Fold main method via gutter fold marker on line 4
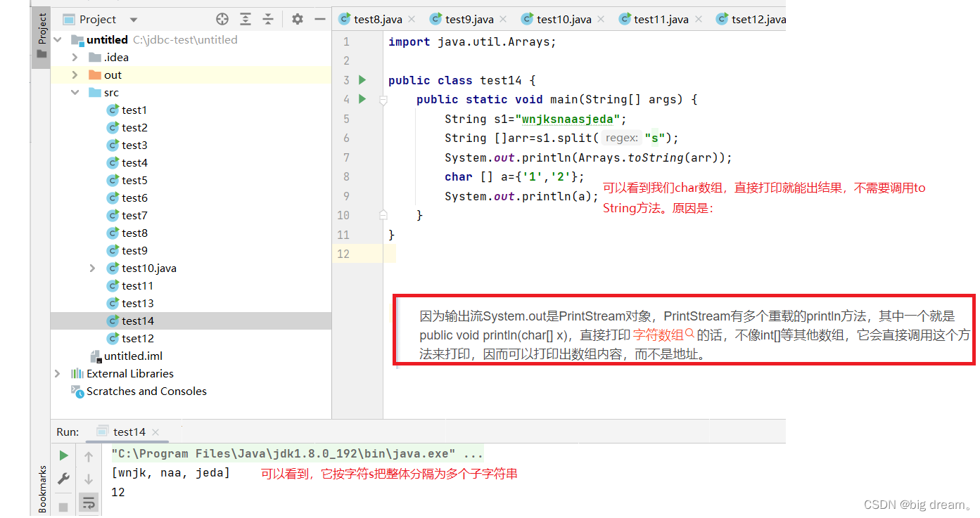The height and width of the screenshot is (518, 980). [383, 101]
